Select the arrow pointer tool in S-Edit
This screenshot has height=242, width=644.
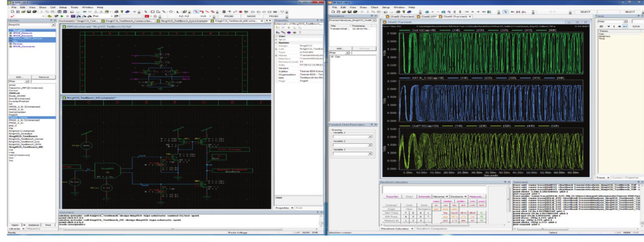click(146, 11)
